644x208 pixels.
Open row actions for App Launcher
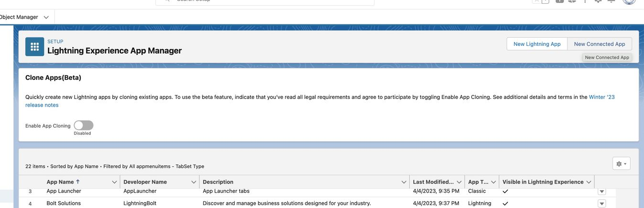(601, 191)
